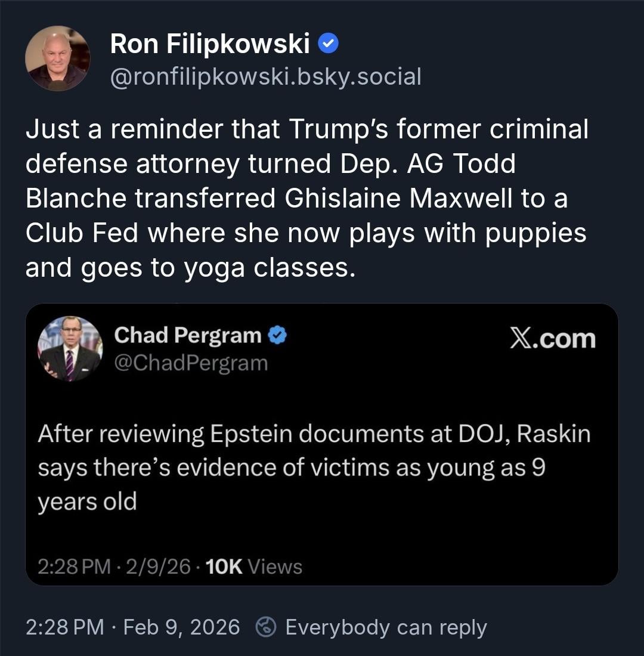Open Ron Filipkowski's profile avatar

58,58
